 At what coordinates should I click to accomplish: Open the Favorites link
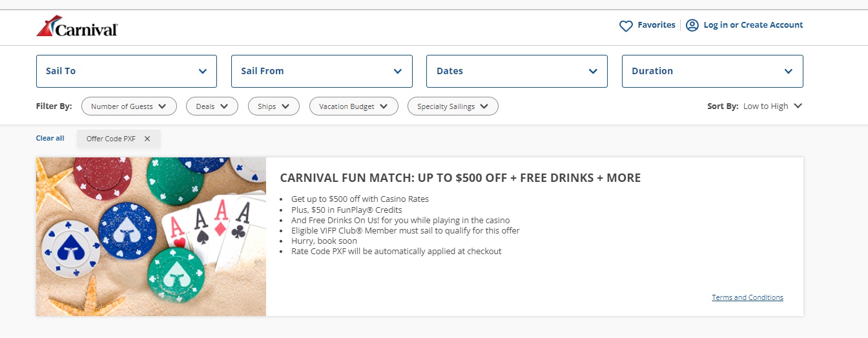pyautogui.click(x=656, y=25)
